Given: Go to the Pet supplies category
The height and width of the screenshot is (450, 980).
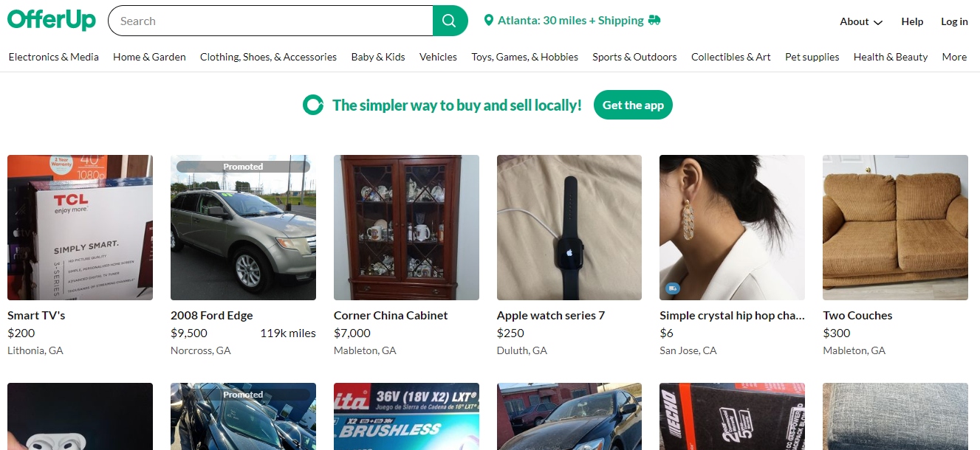Looking at the screenshot, I should pyautogui.click(x=812, y=57).
